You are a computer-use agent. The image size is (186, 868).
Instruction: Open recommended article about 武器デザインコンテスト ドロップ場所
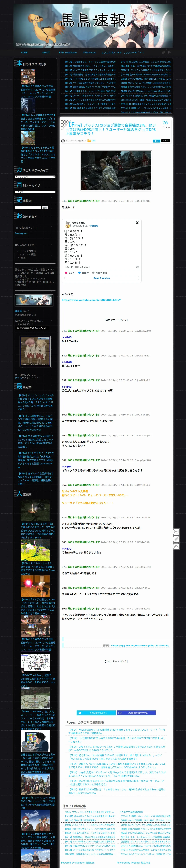pyautogui.click(x=38, y=91)
